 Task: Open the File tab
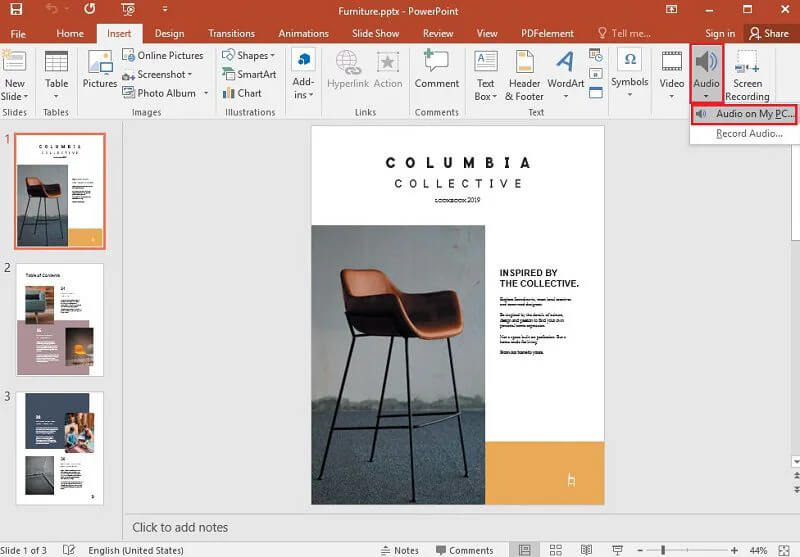click(18, 34)
